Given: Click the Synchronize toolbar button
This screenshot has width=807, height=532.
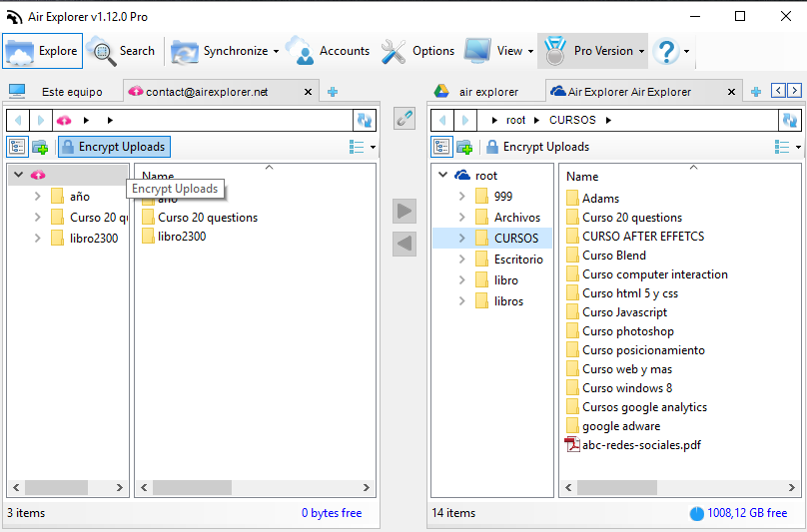Looking at the screenshot, I should [220, 51].
